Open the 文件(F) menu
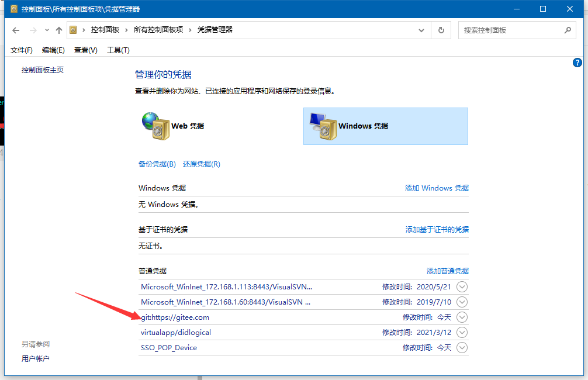Screen dimensions: 588x380 (x=21, y=50)
